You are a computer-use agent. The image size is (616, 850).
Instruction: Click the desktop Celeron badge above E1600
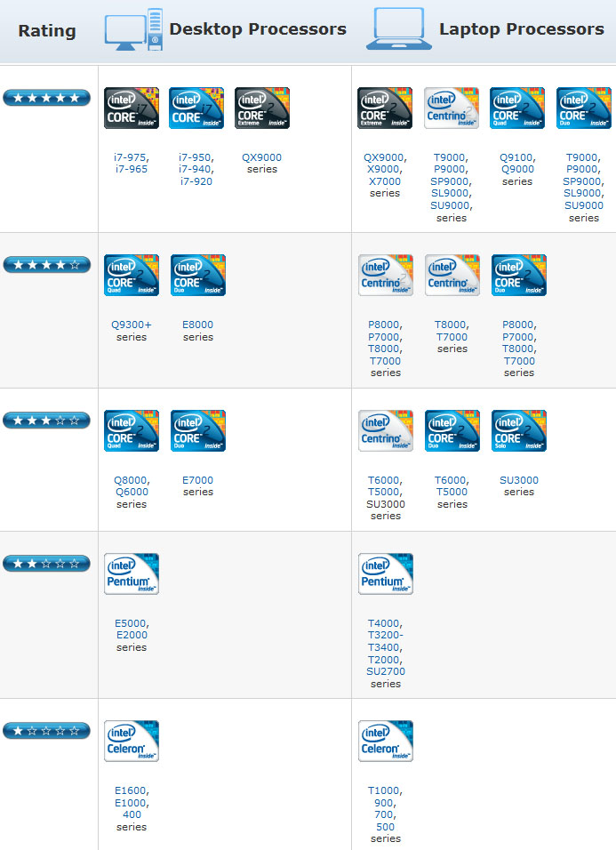pos(132,741)
